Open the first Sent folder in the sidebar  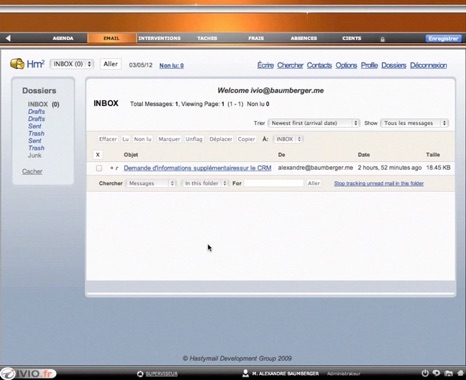(35, 126)
